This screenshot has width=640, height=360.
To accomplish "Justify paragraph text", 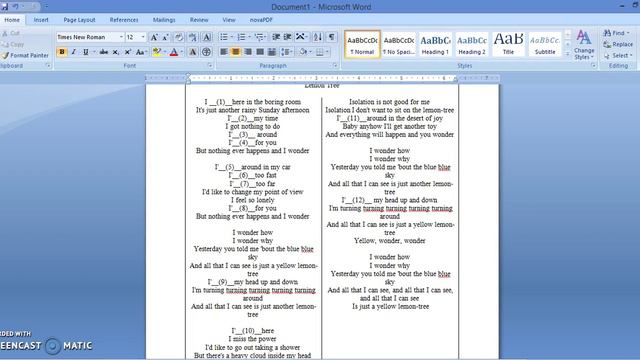I will click(260, 52).
